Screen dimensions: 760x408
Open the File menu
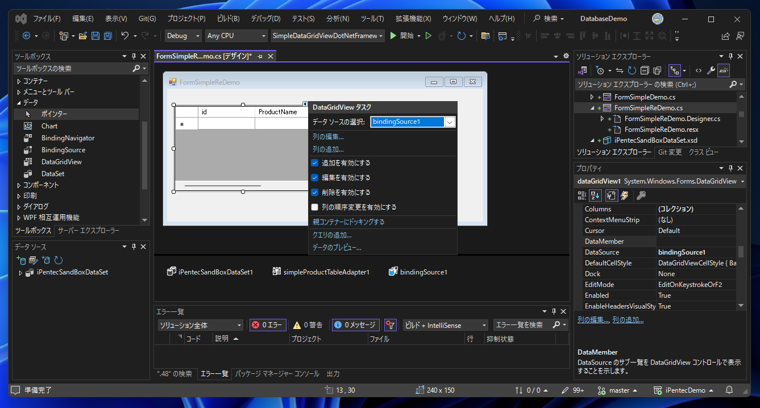coord(47,19)
